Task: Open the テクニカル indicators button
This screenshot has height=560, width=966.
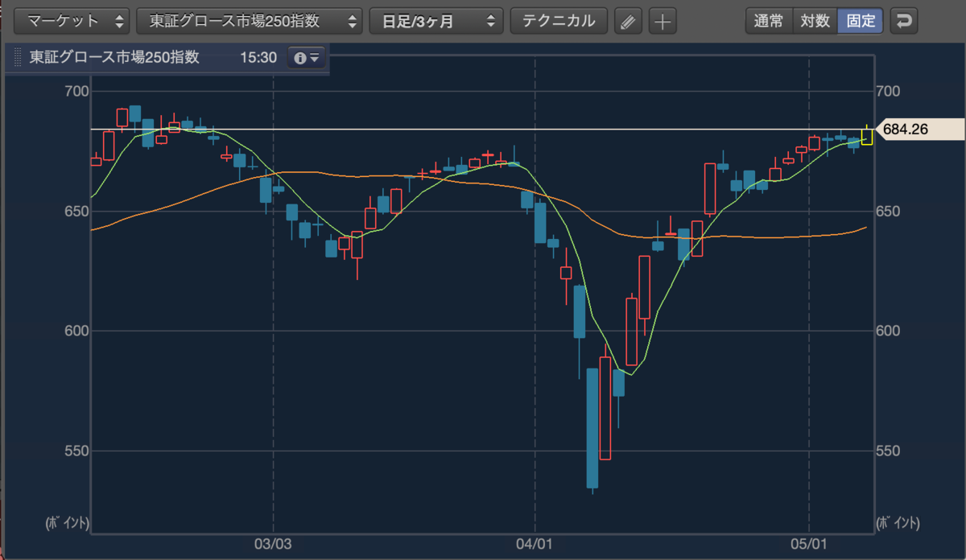Action: (559, 21)
